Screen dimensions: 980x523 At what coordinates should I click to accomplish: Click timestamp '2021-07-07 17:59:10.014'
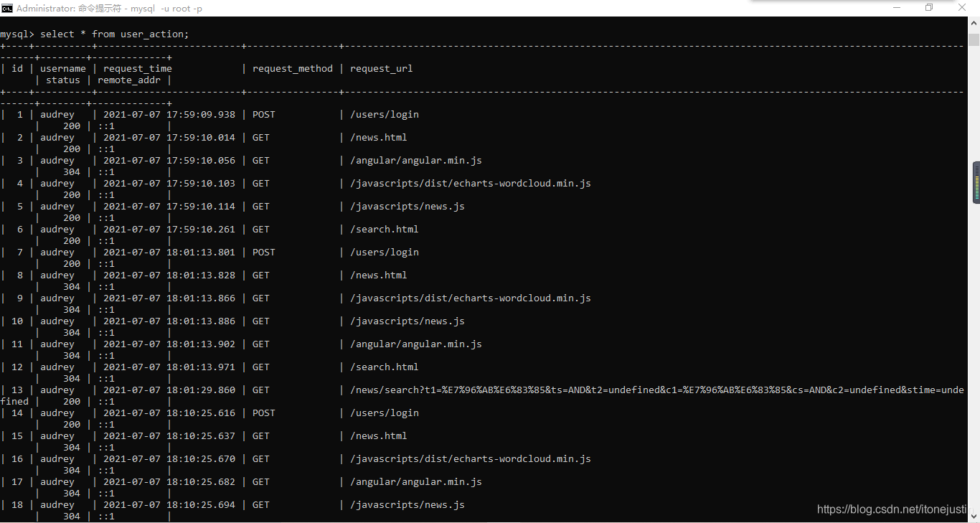click(169, 138)
